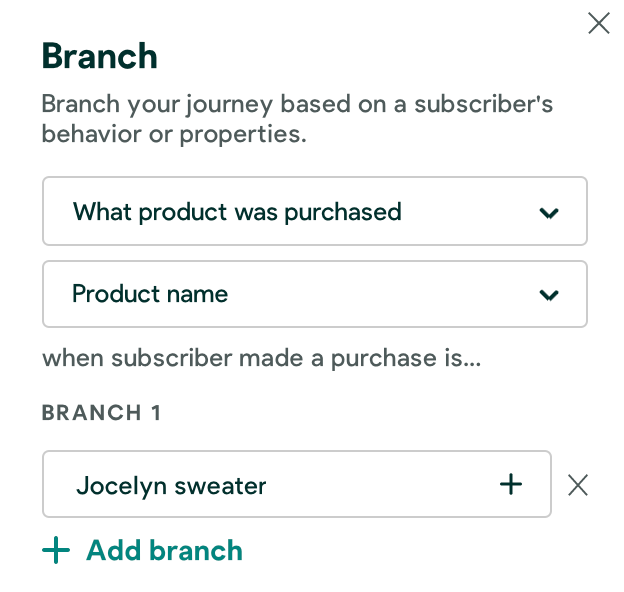Click chevron arrow beside "What product was purchased"
The image size is (624, 592).
point(548,212)
